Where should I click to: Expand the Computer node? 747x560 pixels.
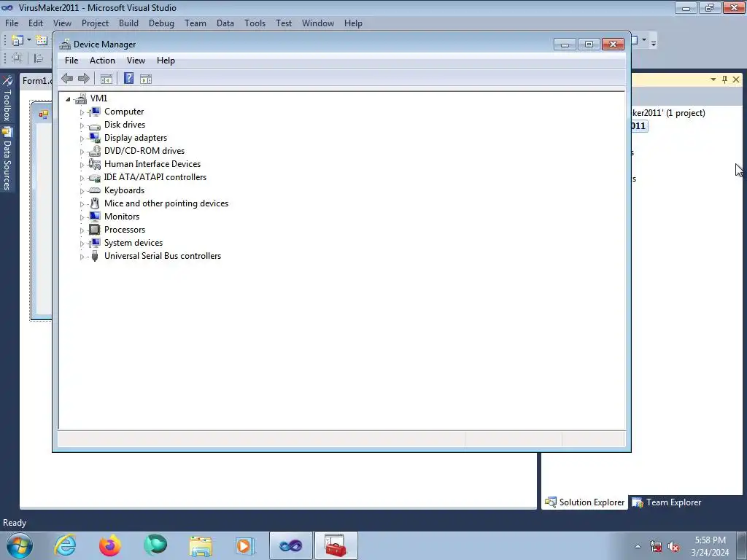(x=82, y=112)
